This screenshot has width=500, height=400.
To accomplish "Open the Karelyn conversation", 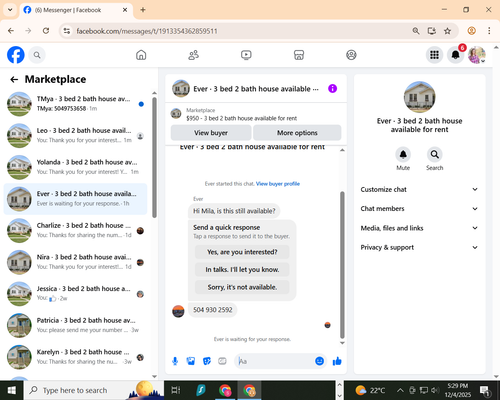I will tap(75, 357).
